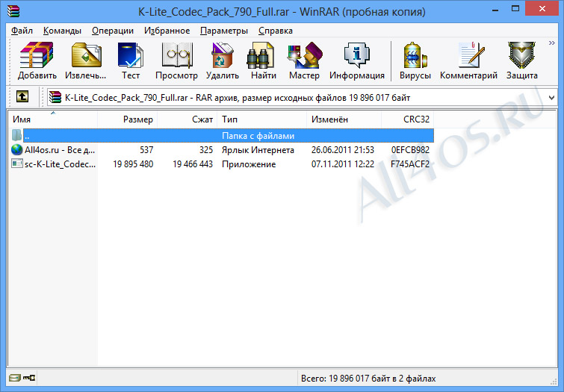Select the 'All4os.ru - Все д...' file
The height and width of the screenshot is (392, 564).
coord(60,149)
